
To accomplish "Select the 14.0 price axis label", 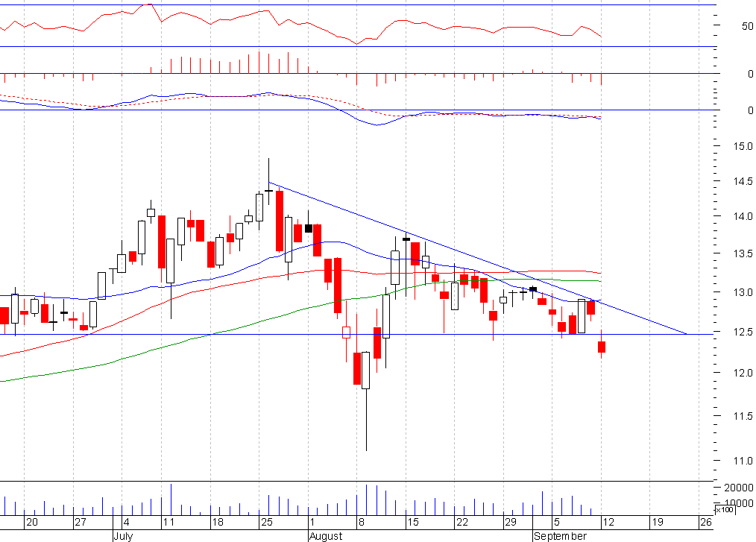I will pos(743,216).
